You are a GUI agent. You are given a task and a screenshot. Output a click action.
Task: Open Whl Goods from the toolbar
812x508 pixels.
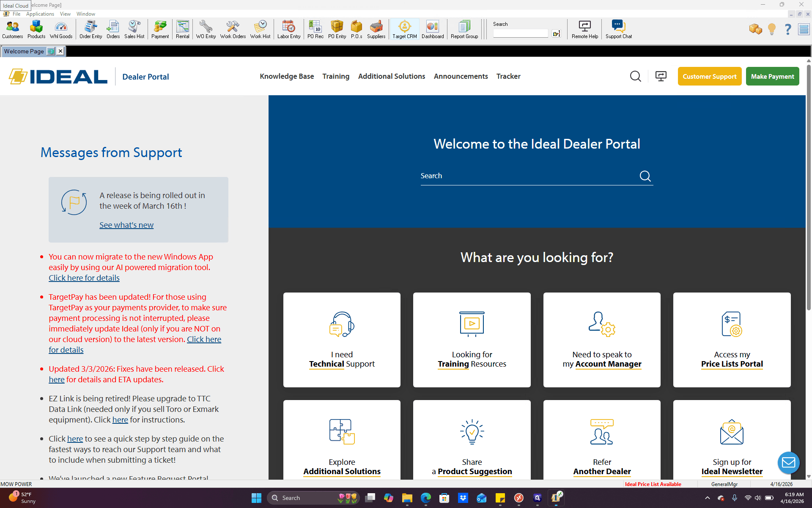coord(61,29)
